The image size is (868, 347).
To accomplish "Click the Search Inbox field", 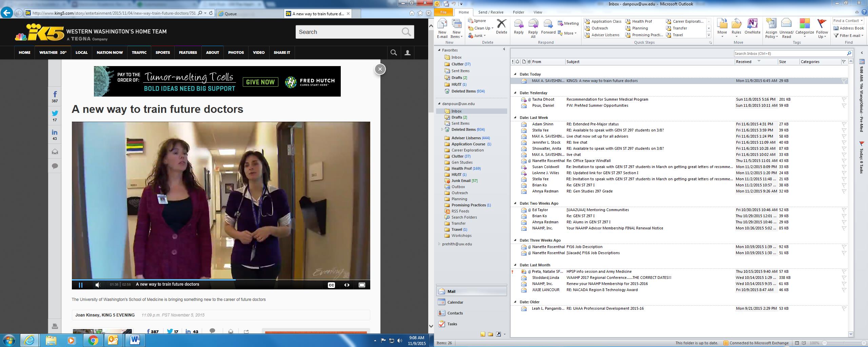I will (790, 54).
